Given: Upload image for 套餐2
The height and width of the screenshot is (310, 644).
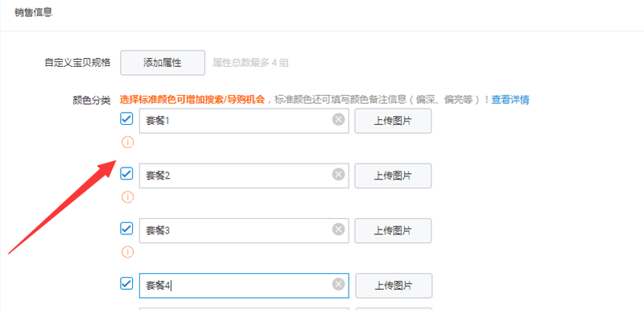Looking at the screenshot, I should (x=393, y=176).
